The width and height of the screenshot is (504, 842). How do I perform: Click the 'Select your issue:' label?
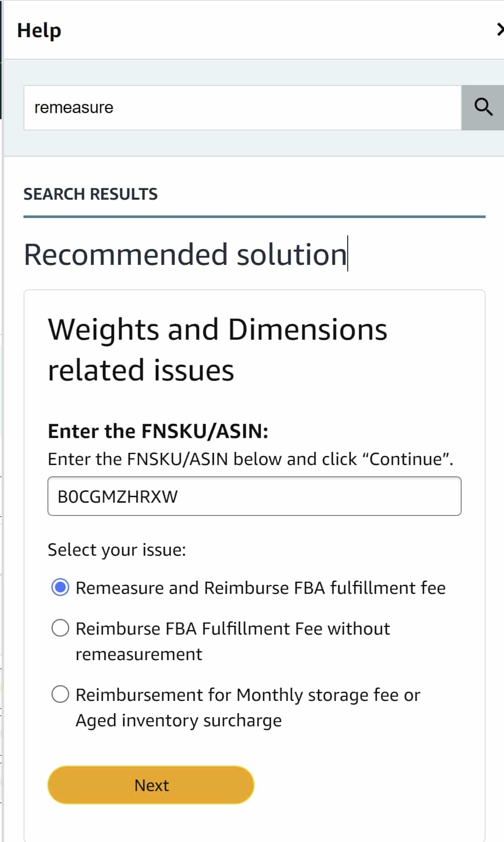pos(117,550)
